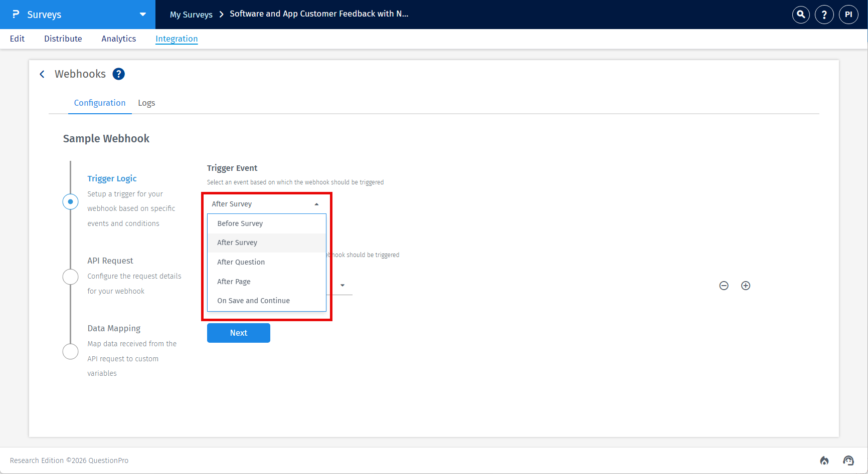Screen dimensions: 868x474
Task: Open the search icon in top bar
Action: [x=801, y=15]
